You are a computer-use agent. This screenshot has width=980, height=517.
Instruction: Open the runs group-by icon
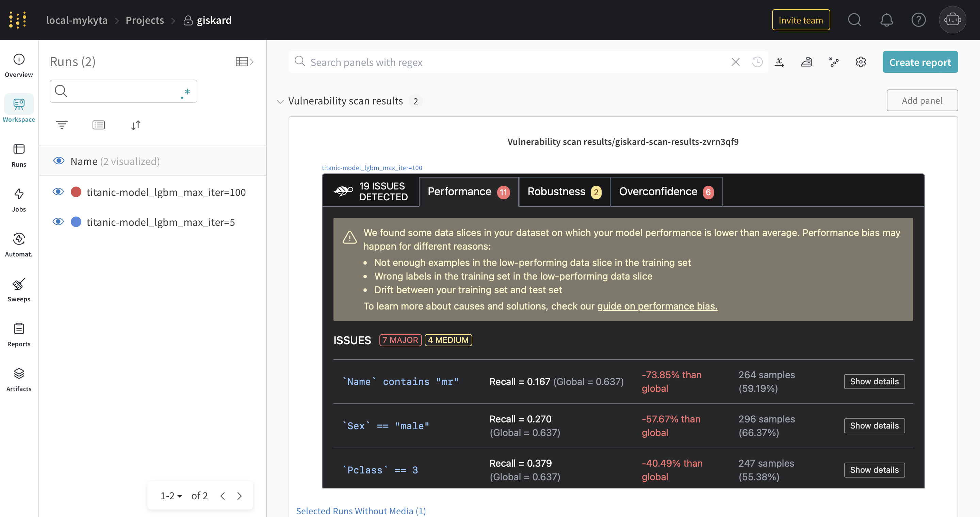(x=99, y=125)
